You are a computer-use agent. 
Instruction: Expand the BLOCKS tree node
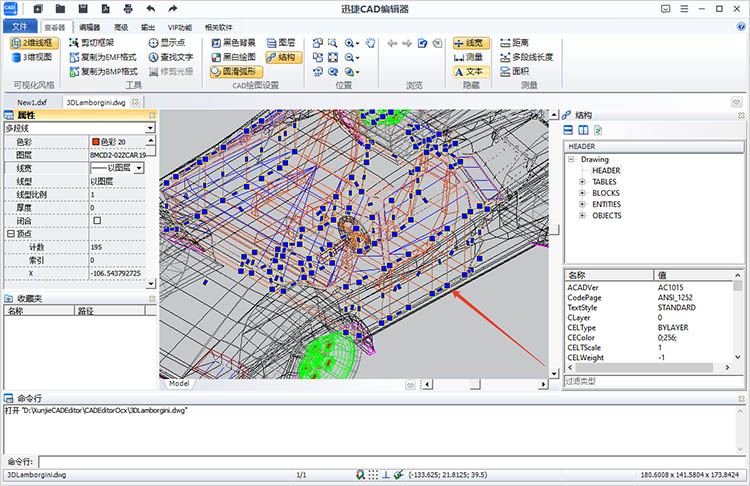[582, 193]
